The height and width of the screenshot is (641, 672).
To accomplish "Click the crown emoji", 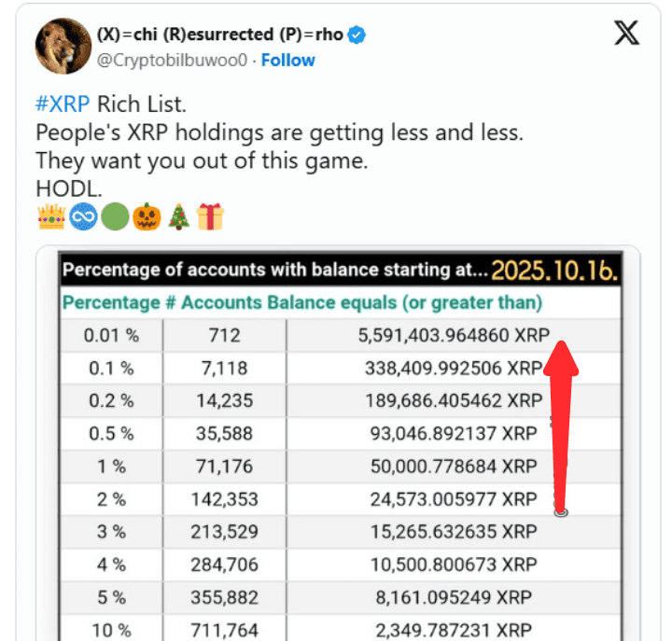I will pyautogui.click(x=50, y=217).
